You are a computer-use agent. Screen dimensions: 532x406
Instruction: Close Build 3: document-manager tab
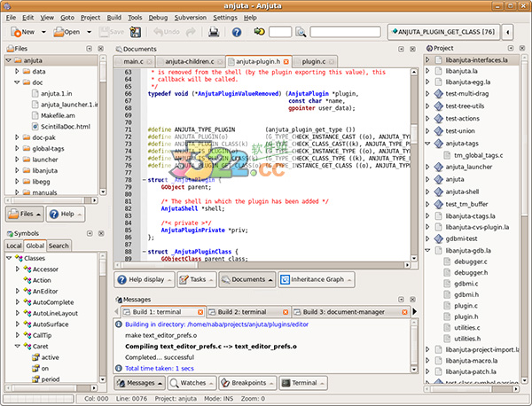pos(405,312)
